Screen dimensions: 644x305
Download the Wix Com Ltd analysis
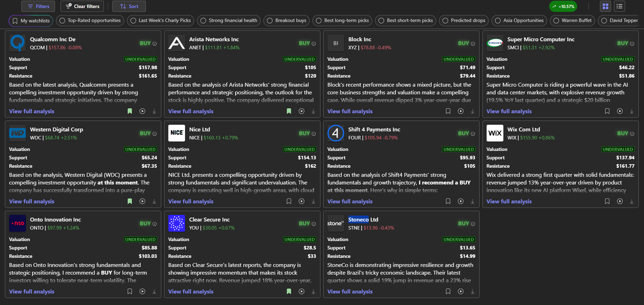click(x=632, y=202)
